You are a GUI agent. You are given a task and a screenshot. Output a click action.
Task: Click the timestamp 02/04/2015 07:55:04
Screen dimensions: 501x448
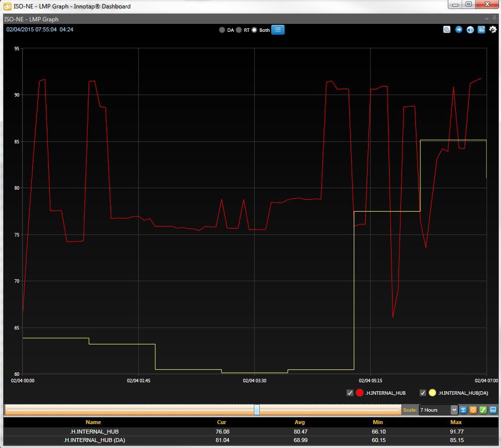(x=31, y=29)
